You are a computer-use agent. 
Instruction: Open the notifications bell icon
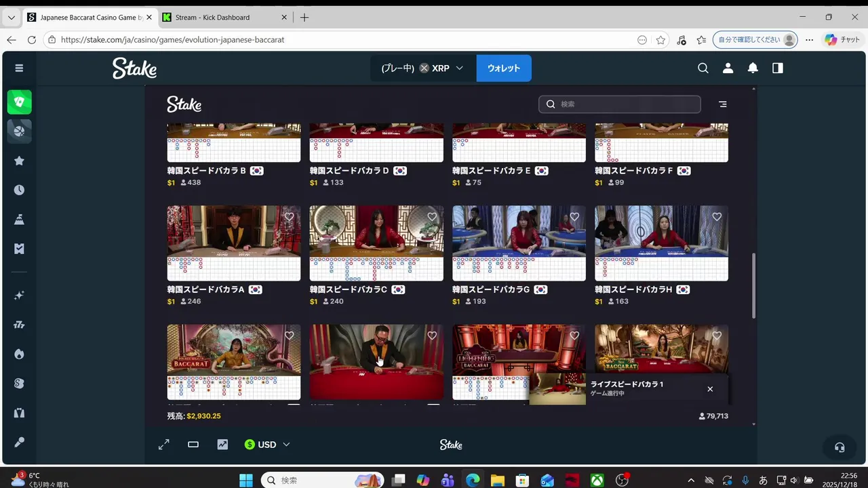tap(753, 68)
